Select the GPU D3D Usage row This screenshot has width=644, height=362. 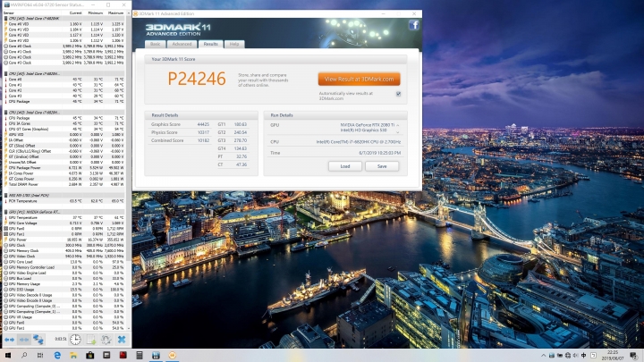pyautogui.click(x=64, y=290)
